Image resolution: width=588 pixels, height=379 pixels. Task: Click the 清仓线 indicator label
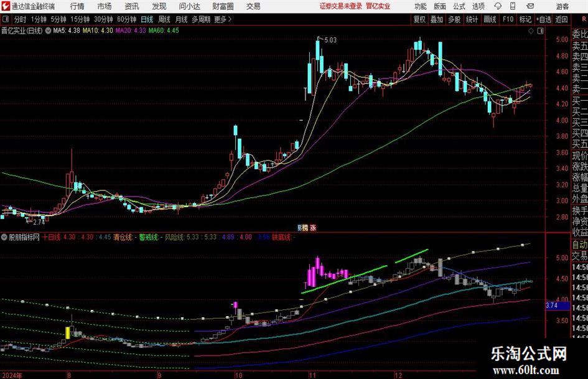(x=123, y=237)
